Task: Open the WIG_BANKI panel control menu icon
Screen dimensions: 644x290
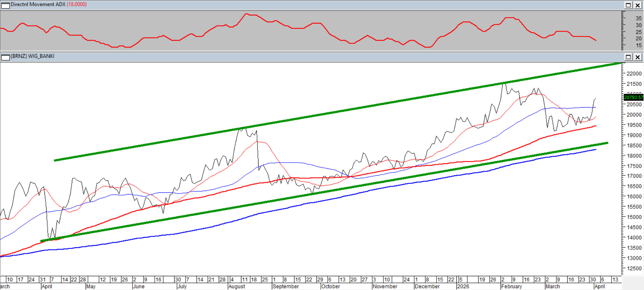Action: pyautogui.click(x=5, y=57)
